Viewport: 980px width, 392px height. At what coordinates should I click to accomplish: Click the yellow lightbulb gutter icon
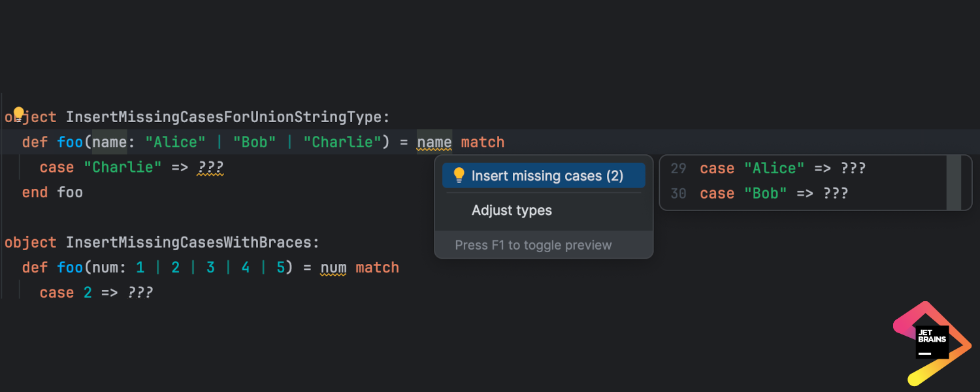click(x=18, y=114)
